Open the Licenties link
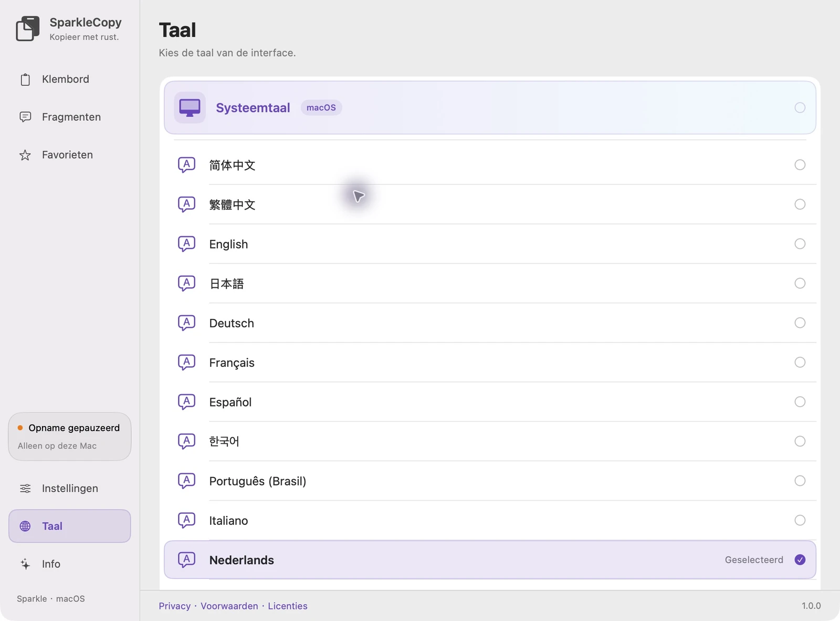The width and height of the screenshot is (840, 621). tap(288, 606)
